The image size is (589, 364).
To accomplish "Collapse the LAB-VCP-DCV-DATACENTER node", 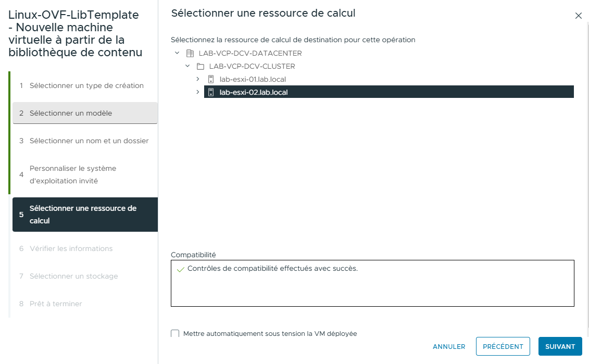I will [177, 53].
